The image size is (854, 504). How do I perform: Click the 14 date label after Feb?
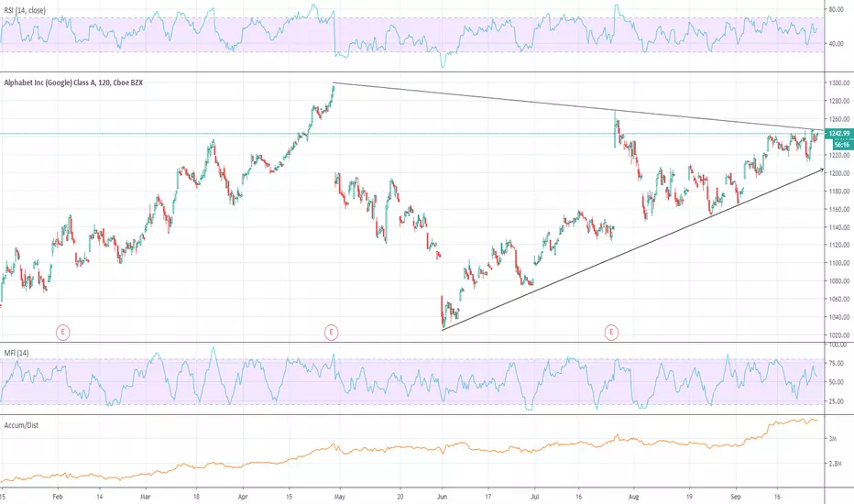[99, 497]
